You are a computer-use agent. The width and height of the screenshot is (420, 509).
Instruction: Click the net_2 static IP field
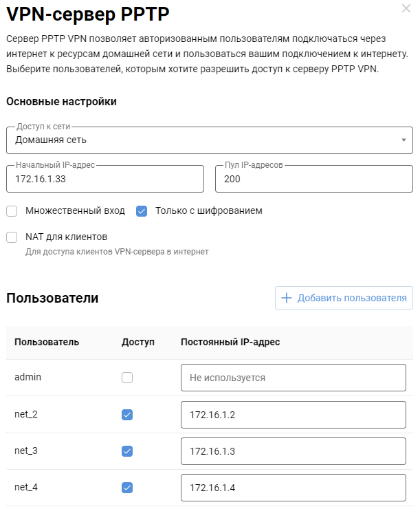(293, 415)
